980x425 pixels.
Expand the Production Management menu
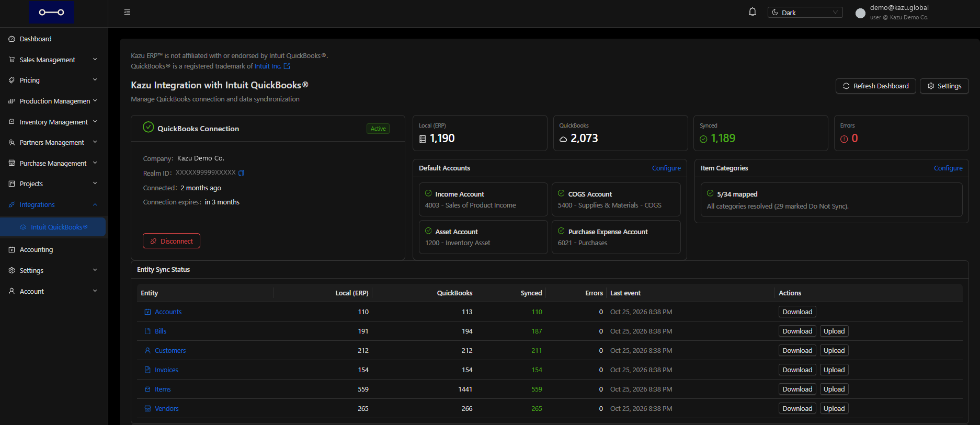point(53,101)
